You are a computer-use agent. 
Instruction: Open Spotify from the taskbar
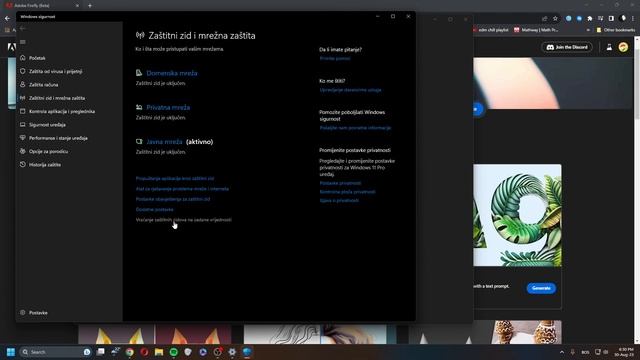[x=173, y=352]
